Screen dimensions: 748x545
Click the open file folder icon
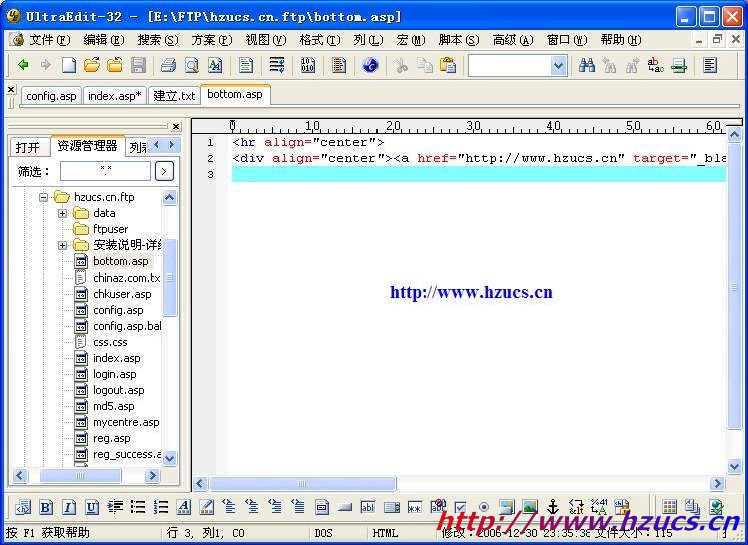(x=92, y=65)
